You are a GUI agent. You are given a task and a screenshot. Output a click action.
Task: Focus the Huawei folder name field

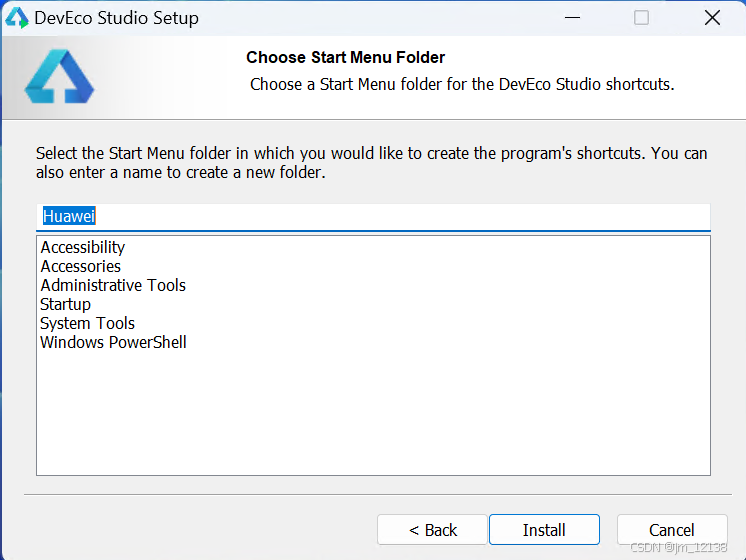point(373,217)
